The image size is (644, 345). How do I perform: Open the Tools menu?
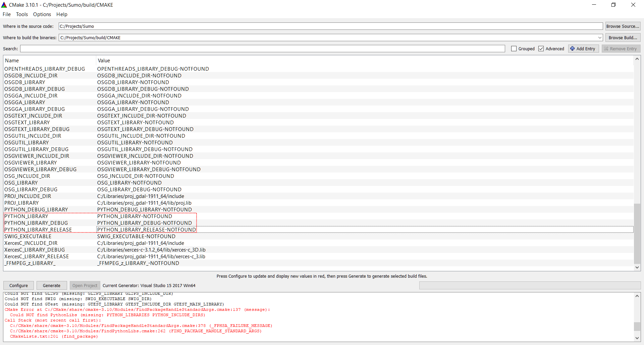pyautogui.click(x=22, y=14)
